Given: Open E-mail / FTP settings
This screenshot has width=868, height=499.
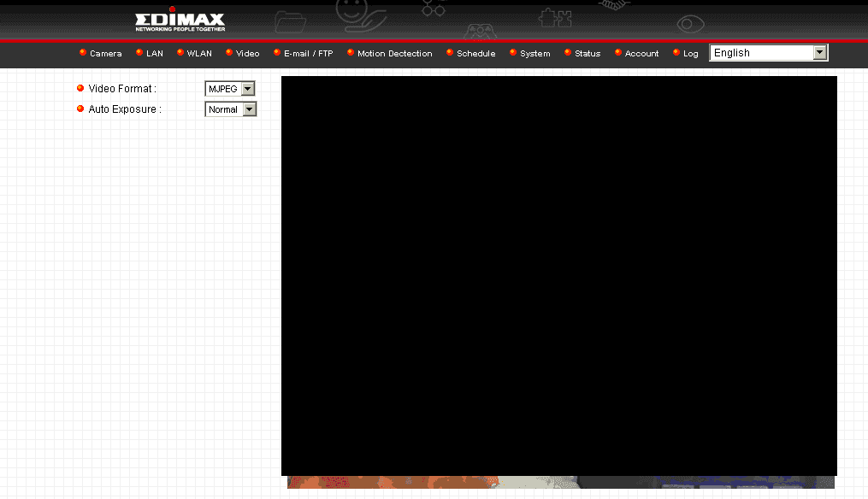Looking at the screenshot, I should coord(309,54).
